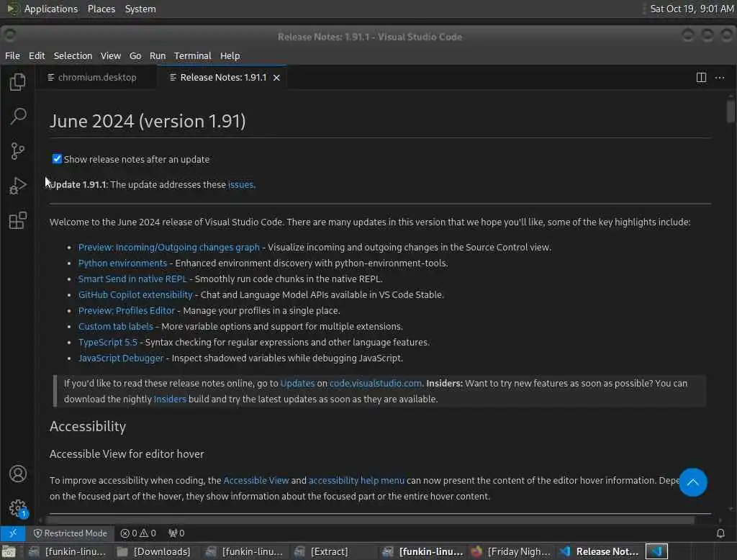Click the show desktop icon in bottom panel
737x560 pixels.
(x=9, y=551)
